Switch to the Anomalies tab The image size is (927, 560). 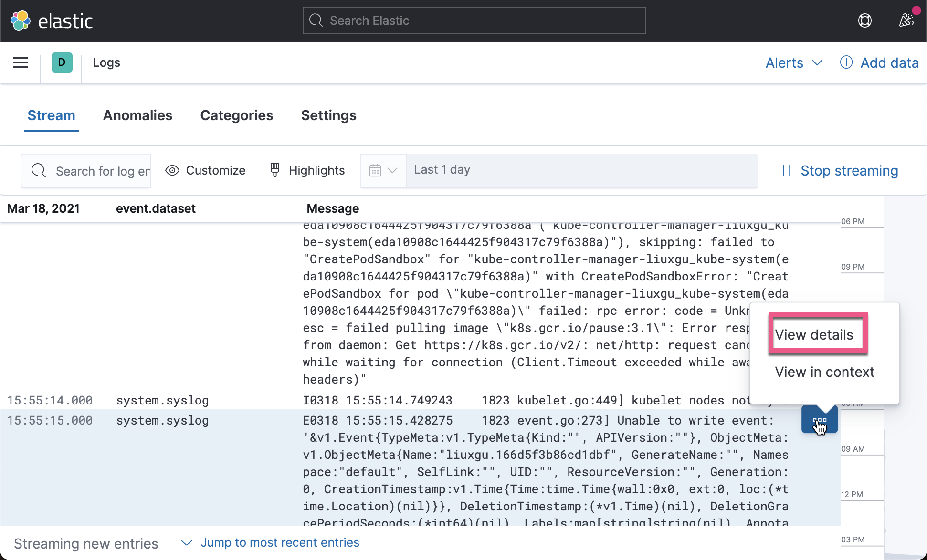(137, 115)
